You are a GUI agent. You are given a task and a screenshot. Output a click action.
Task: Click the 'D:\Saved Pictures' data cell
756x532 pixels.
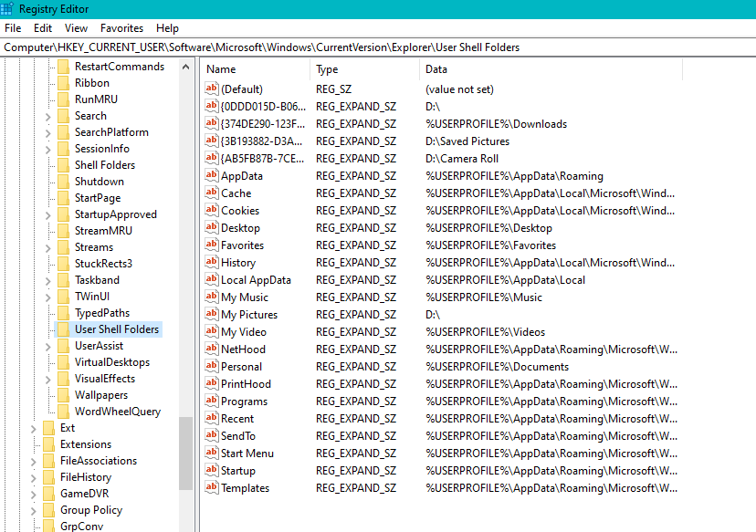click(467, 141)
